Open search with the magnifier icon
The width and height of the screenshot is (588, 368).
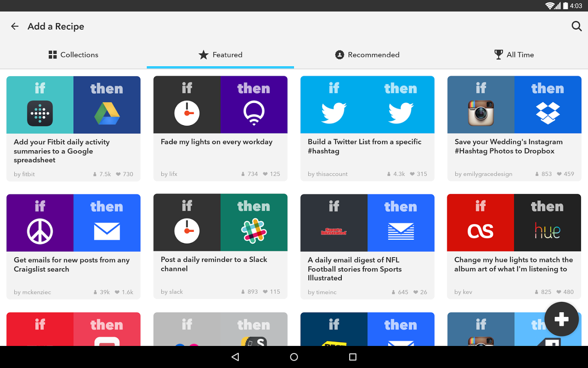click(577, 27)
